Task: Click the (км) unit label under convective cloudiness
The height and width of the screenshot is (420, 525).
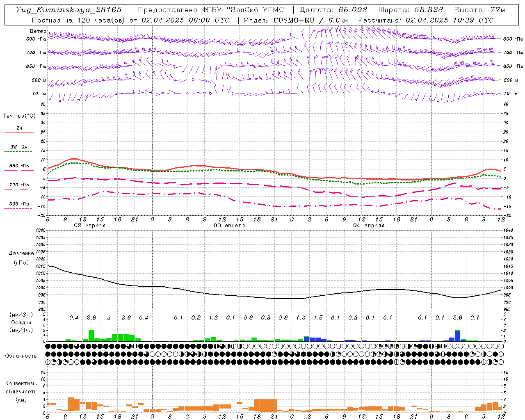Action: 21,399
